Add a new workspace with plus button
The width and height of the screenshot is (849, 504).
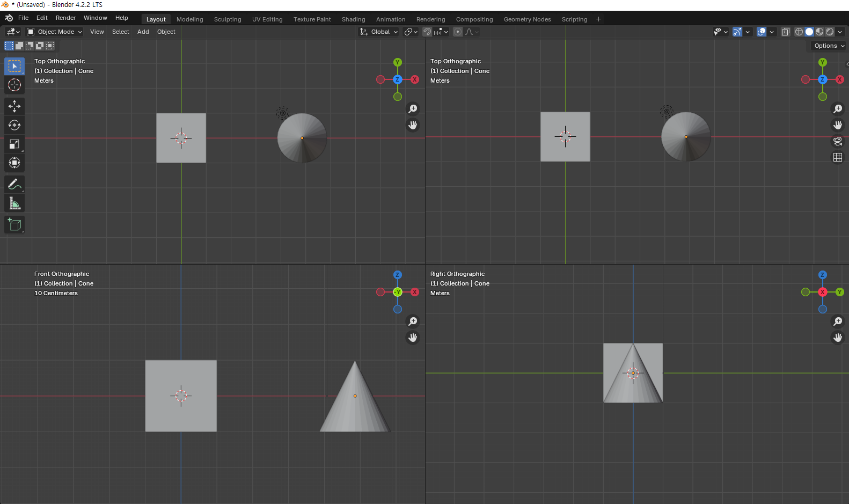point(598,19)
